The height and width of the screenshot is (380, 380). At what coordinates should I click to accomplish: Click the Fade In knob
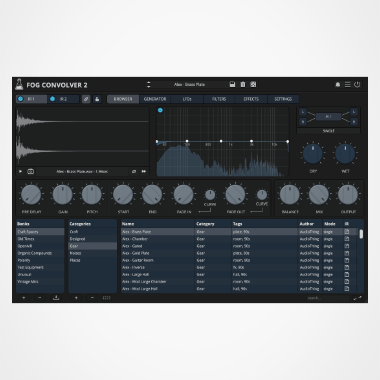(x=183, y=195)
